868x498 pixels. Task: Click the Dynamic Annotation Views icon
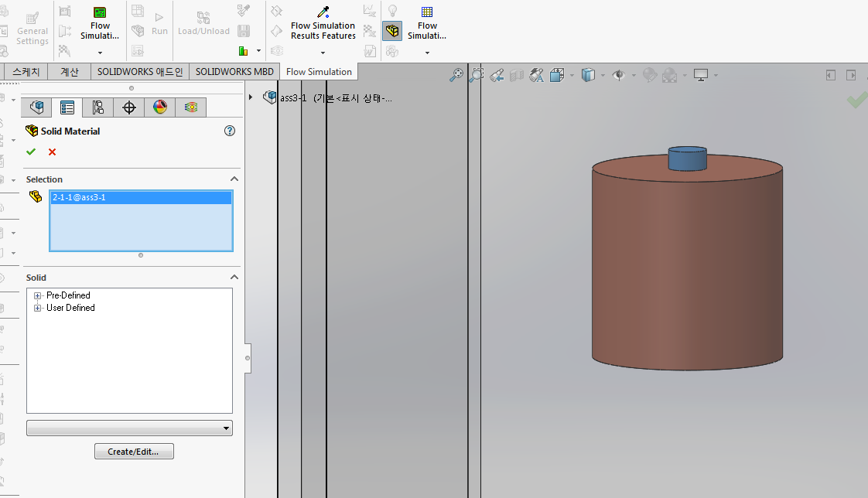[x=536, y=75]
